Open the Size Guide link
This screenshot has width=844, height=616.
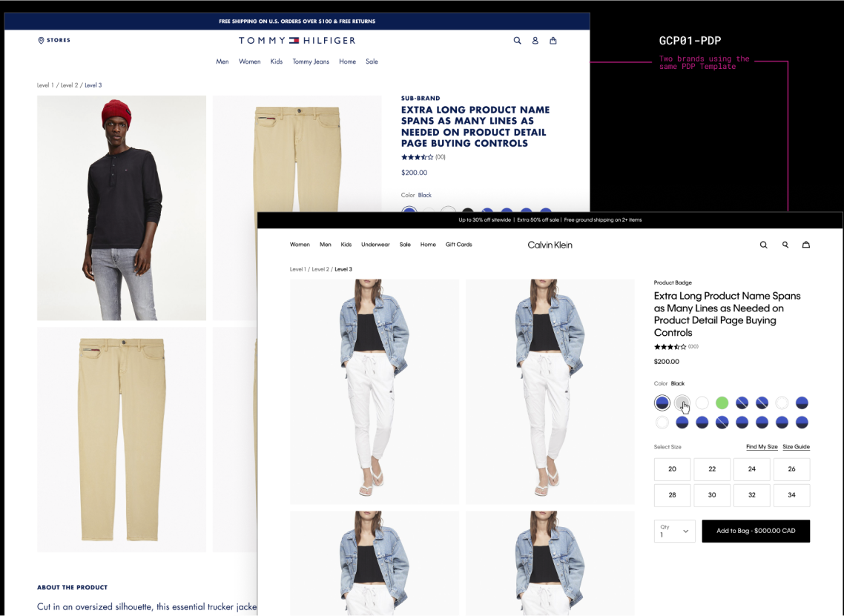[x=796, y=446]
